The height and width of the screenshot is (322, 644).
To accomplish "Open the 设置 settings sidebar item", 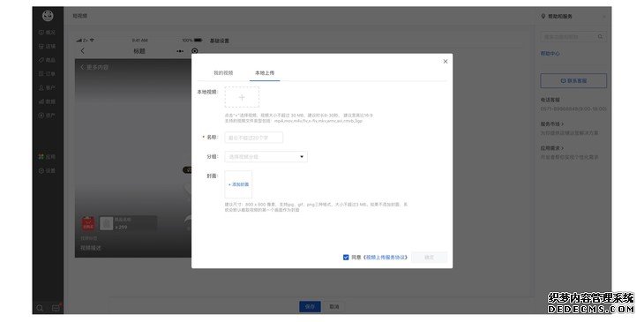I will [x=48, y=170].
